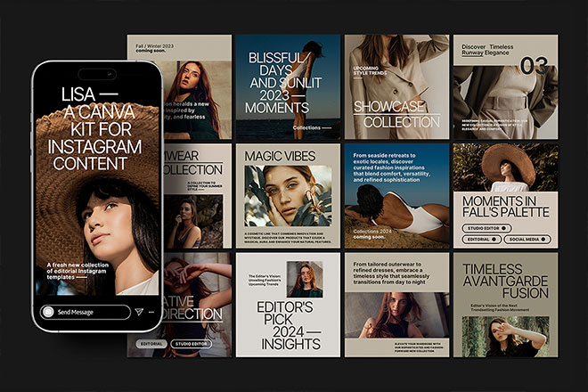Click 'Collections ——' text on Blissful Days card

[312, 127]
